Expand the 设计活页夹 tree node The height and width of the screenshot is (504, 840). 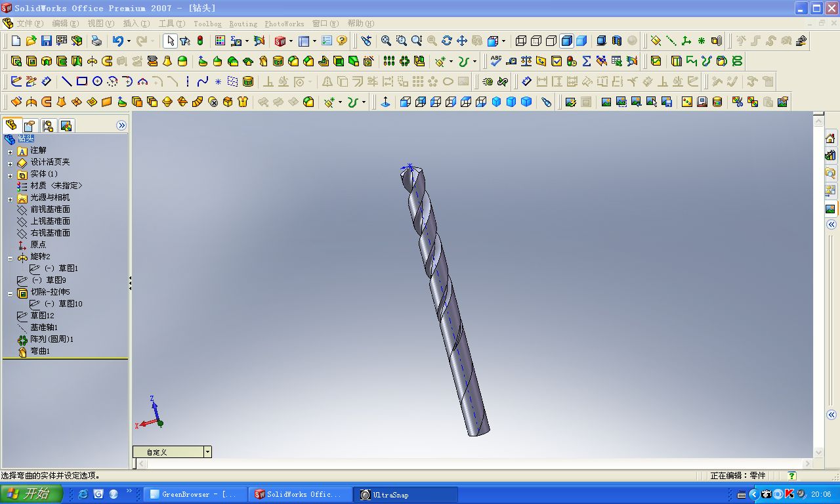[x=10, y=163]
